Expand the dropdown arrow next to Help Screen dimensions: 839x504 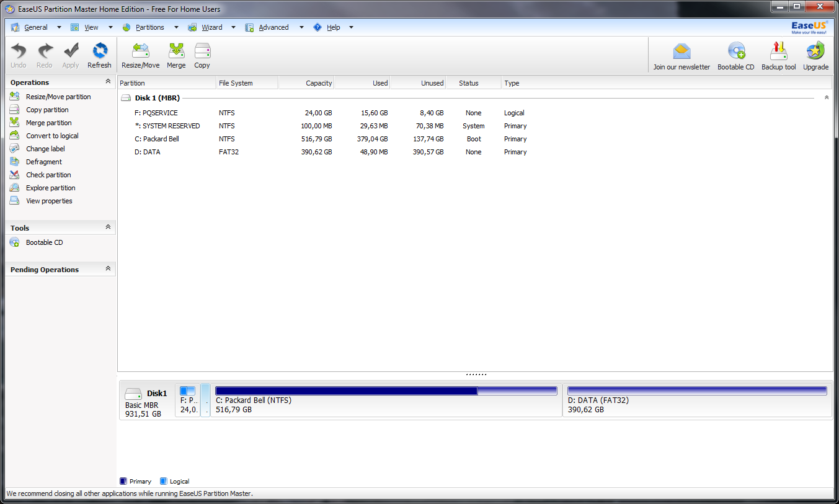tap(351, 27)
